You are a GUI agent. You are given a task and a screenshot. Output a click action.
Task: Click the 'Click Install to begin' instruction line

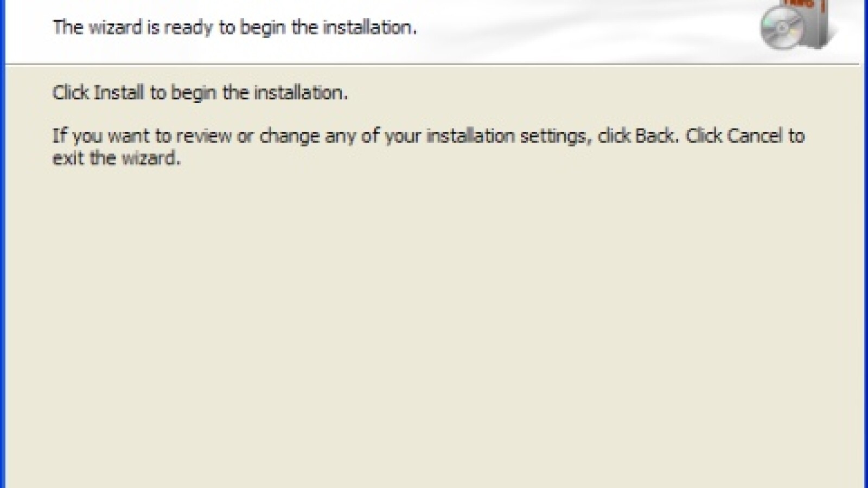tap(200, 93)
